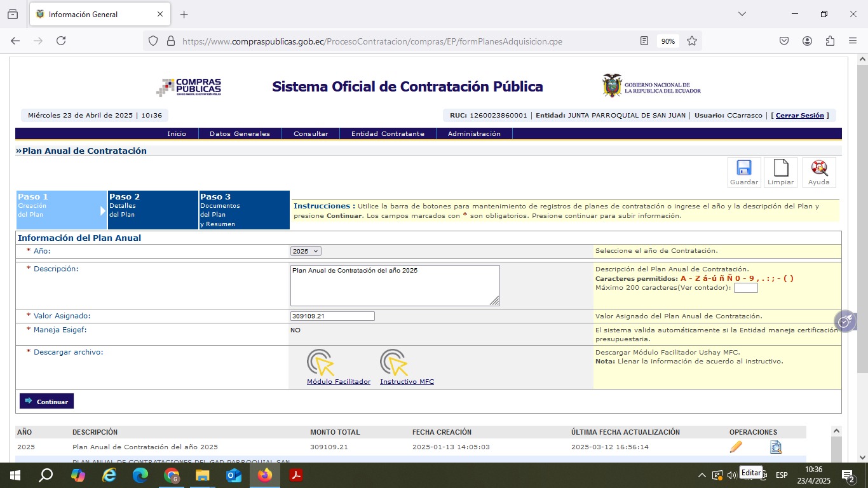868x488 pixels.
Task: Open Adobe Acrobat from the taskbar
Action: [x=295, y=475]
